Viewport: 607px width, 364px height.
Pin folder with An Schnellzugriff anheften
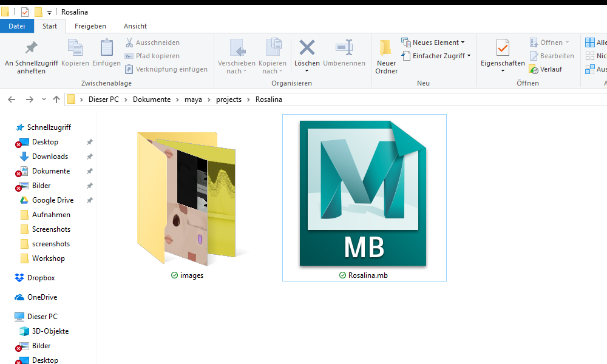tap(32, 57)
